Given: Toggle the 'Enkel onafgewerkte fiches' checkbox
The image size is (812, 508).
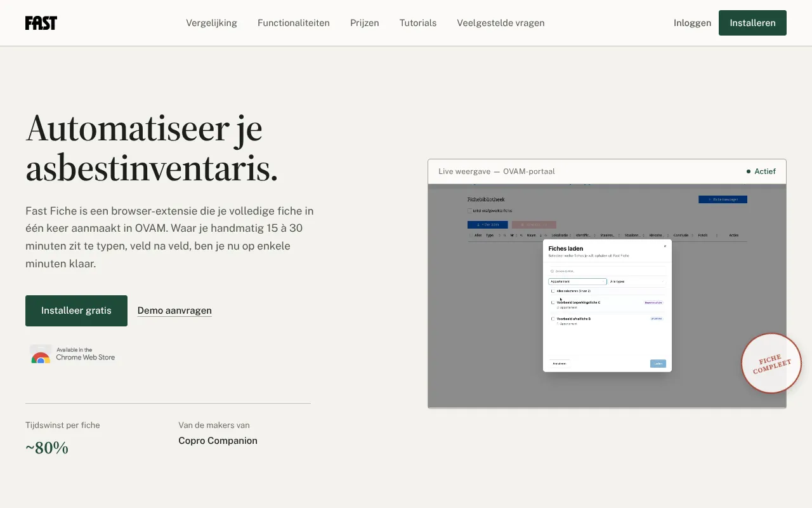Looking at the screenshot, I should (469, 211).
